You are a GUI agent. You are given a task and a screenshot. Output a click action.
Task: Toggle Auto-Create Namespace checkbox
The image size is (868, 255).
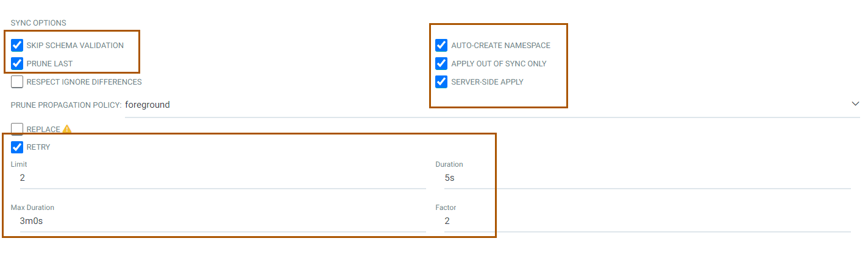tap(441, 45)
